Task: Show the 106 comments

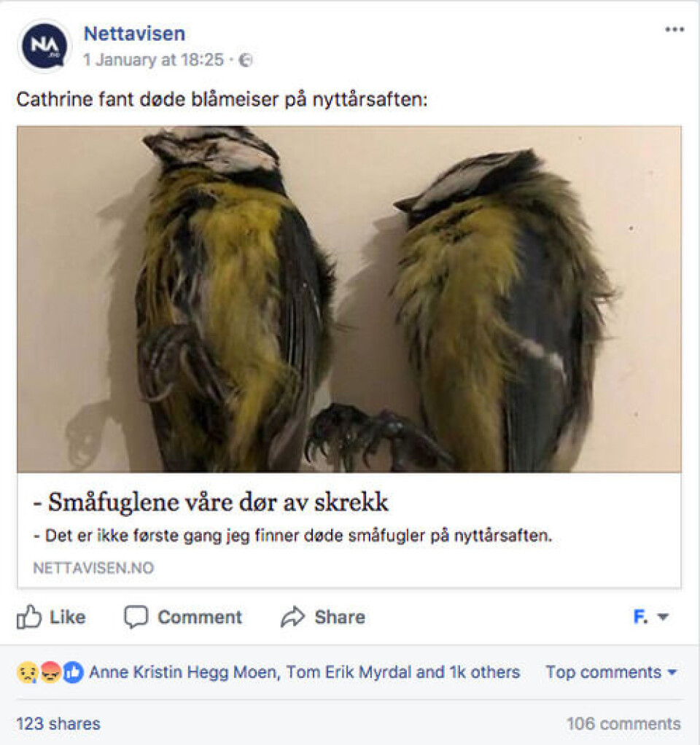Action: pos(623,724)
